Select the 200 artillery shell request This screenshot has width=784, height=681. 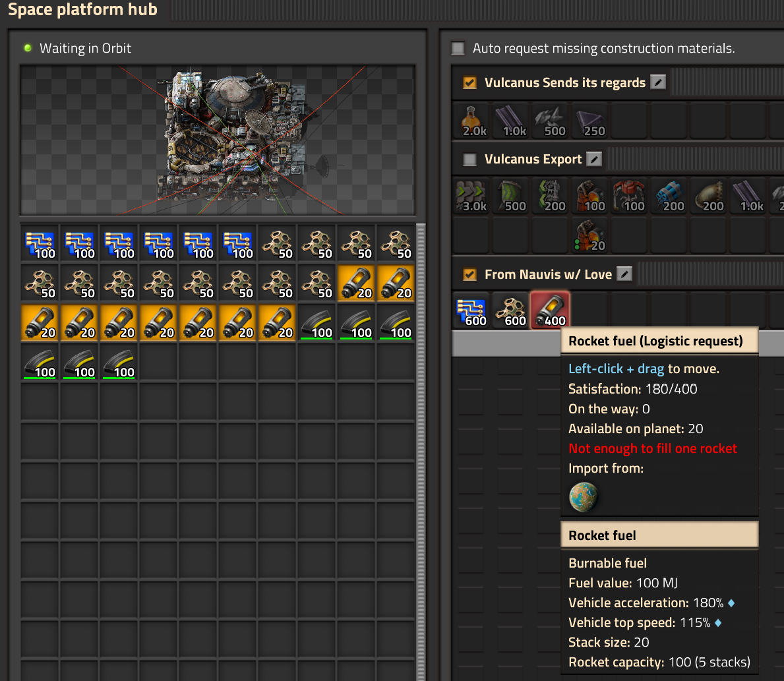pos(708,196)
